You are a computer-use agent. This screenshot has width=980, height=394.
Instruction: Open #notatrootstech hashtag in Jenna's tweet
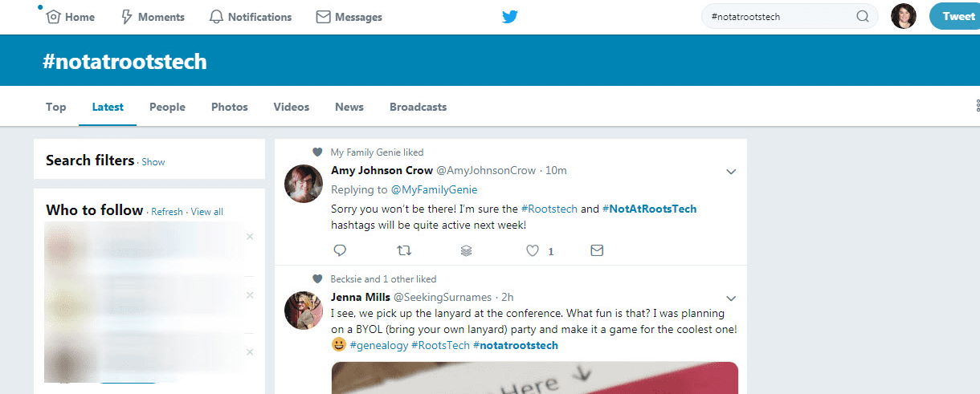(x=515, y=345)
